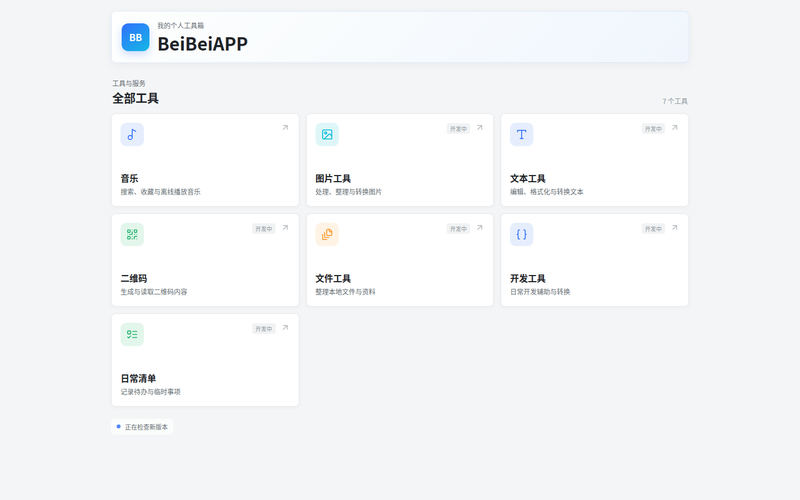This screenshot has width=800, height=500.
Task: Click the QR code icon
Action: coord(132,234)
